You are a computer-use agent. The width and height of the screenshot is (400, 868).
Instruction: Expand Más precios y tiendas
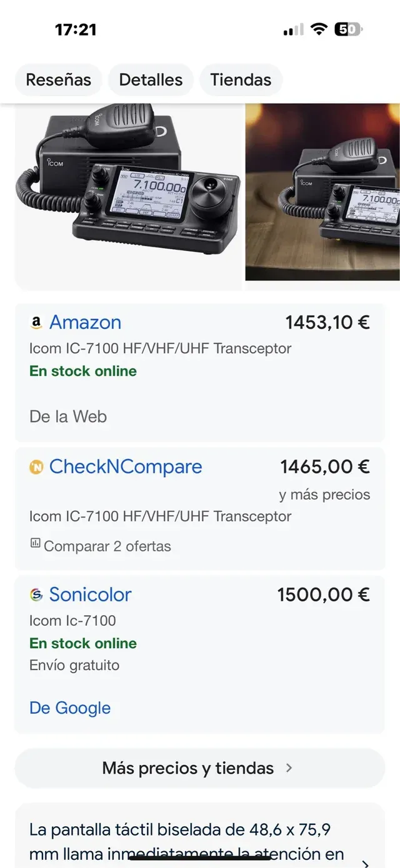(x=199, y=768)
